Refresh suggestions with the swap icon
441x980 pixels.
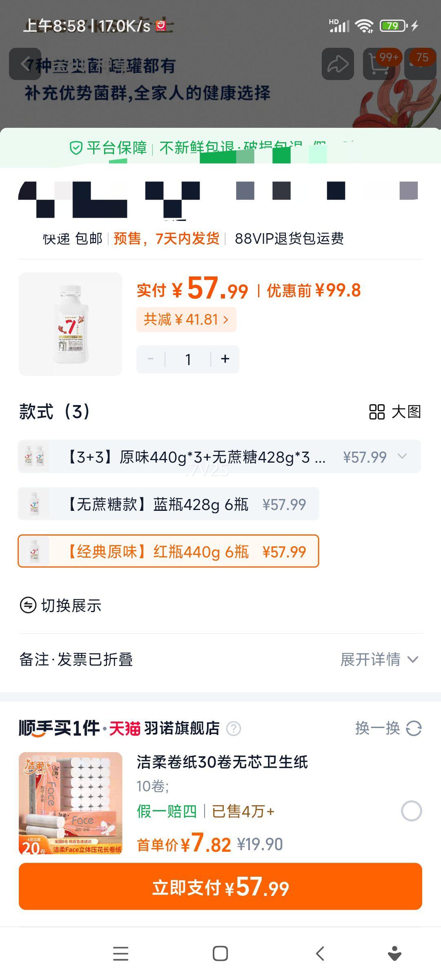pos(414,728)
